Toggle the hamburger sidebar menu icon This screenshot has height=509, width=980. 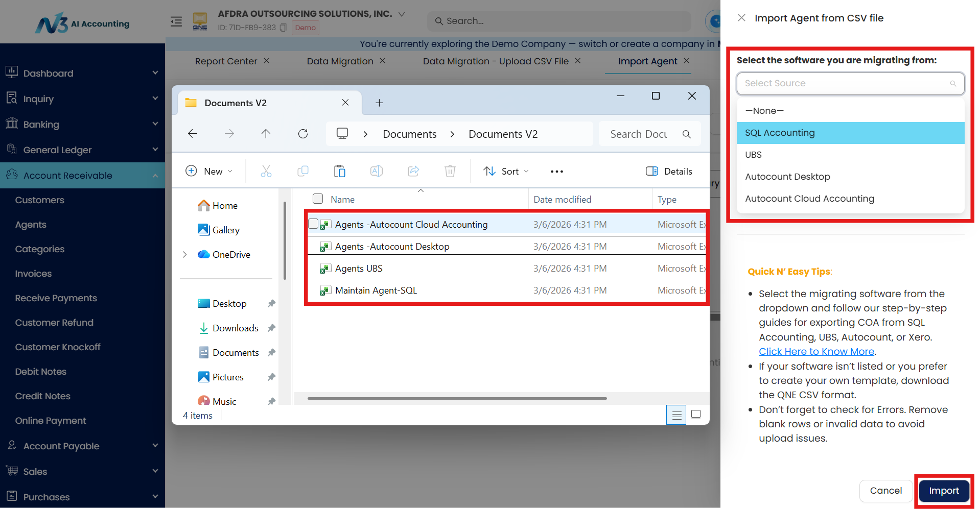tap(176, 21)
